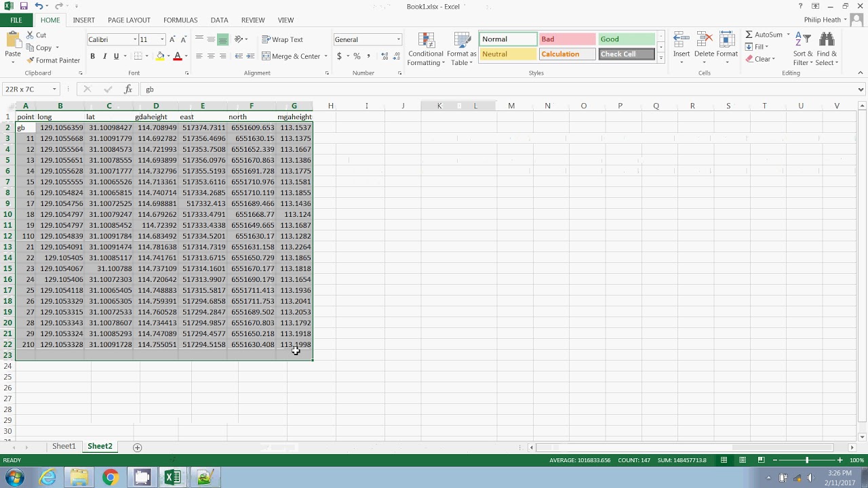Toggle Center horizontal alignment
Screen dimensions: 868x488
click(x=211, y=56)
